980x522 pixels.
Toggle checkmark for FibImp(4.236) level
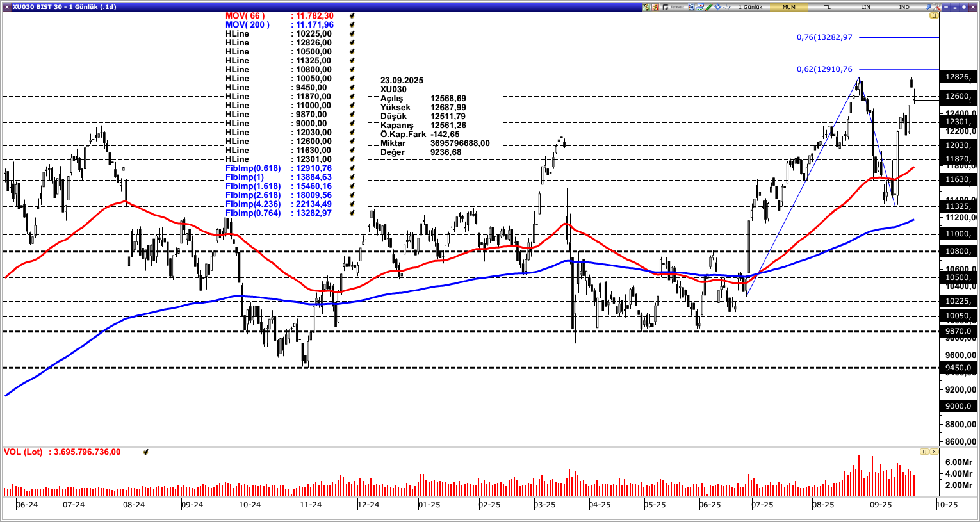click(x=352, y=204)
